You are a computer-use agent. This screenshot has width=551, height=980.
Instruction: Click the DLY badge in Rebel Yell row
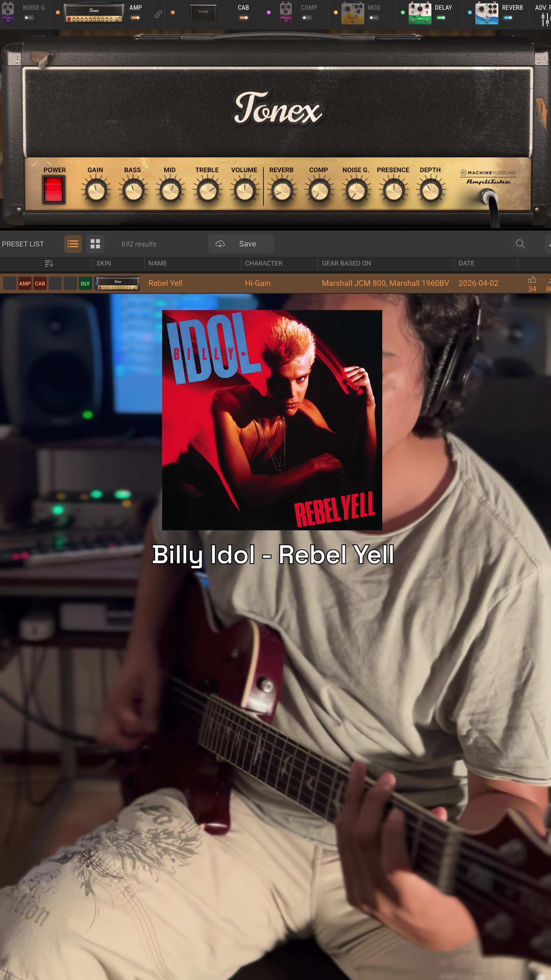point(85,284)
